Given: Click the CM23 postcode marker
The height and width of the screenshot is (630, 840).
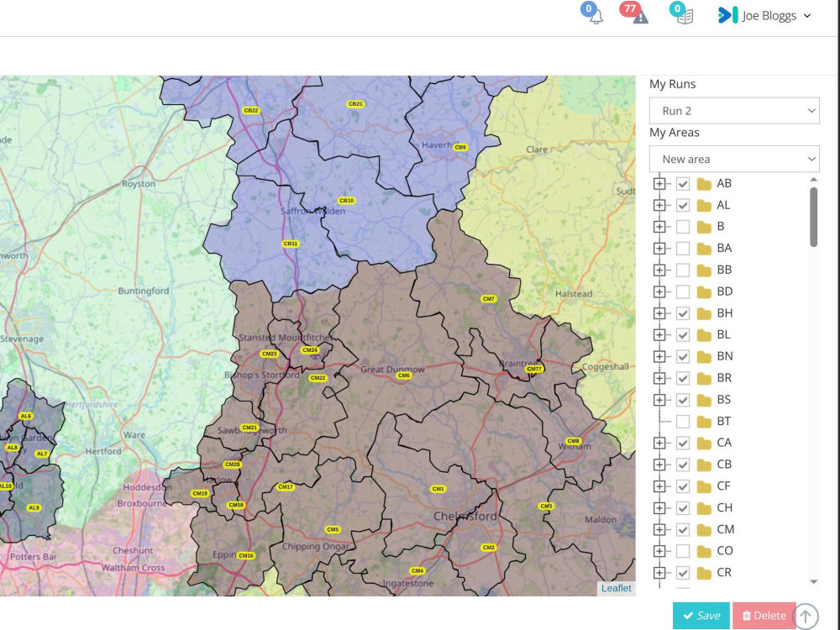Looking at the screenshot, I should pos(269,354).
